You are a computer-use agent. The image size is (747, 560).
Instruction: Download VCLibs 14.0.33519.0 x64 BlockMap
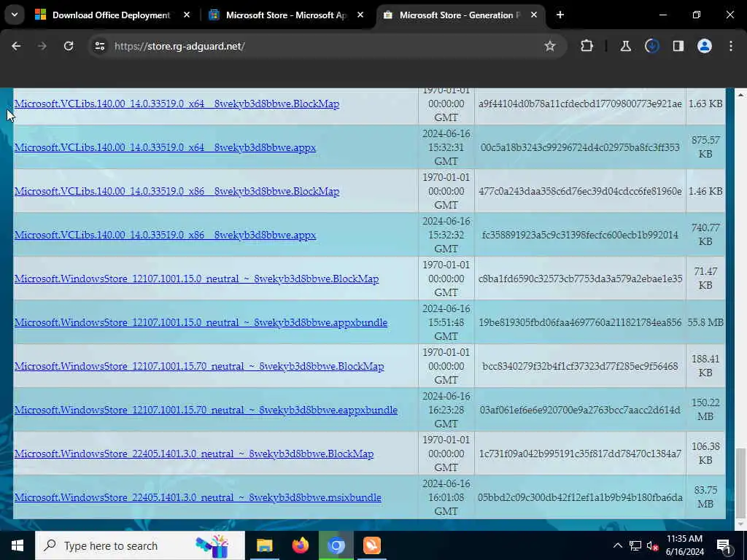[177, 104]
